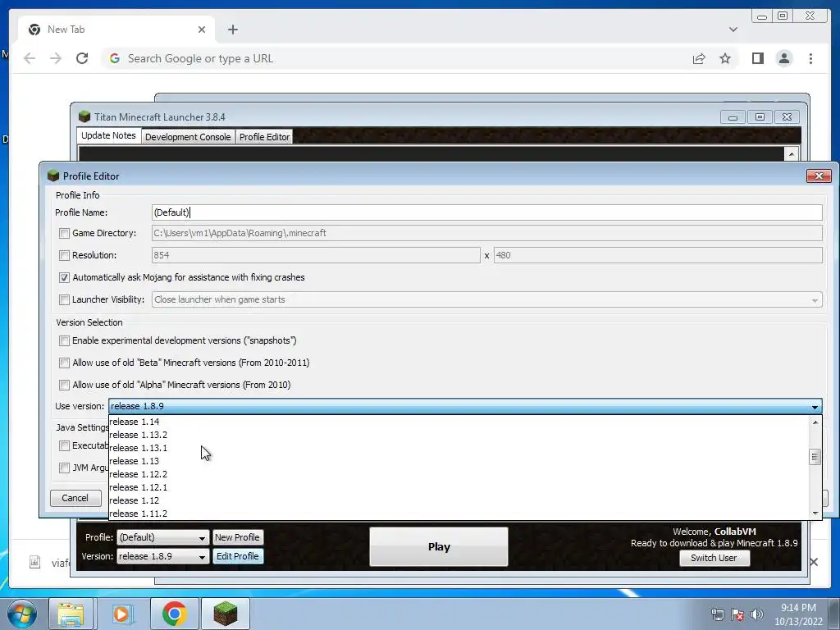Uncheck automatically ask Mojang for assistance
This screenshot has height=630, width=840.
pyautogui.click(x=64, y=277)
